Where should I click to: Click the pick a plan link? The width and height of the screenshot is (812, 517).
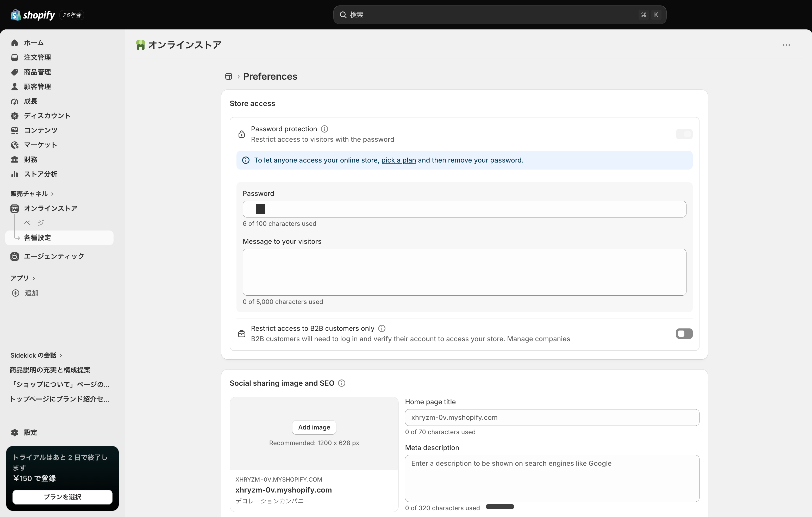[x=399, y=160]
